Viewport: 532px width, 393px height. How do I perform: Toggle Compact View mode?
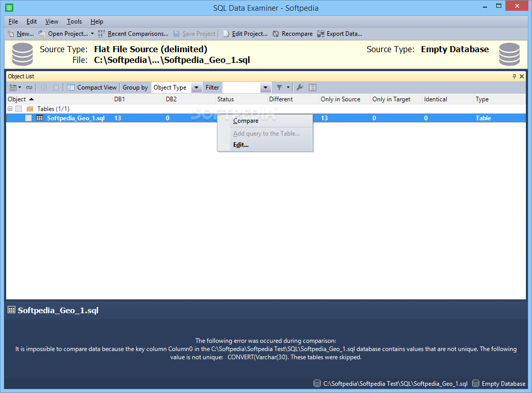tap(92, 88)
